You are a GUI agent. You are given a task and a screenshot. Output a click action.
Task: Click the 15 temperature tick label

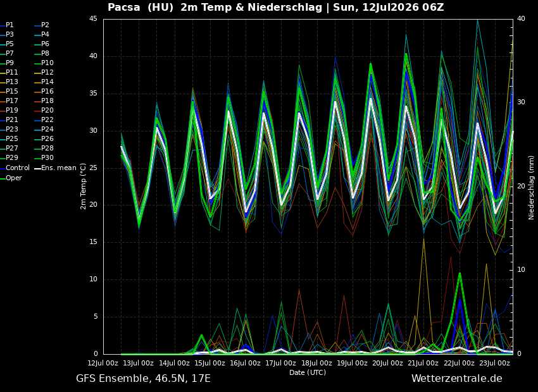pyautogui.click(x=94, y=242)
